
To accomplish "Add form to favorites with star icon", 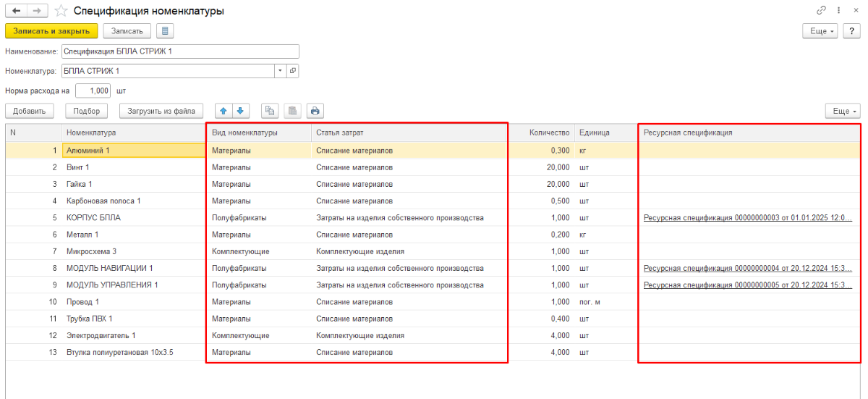I will (61, 11).
